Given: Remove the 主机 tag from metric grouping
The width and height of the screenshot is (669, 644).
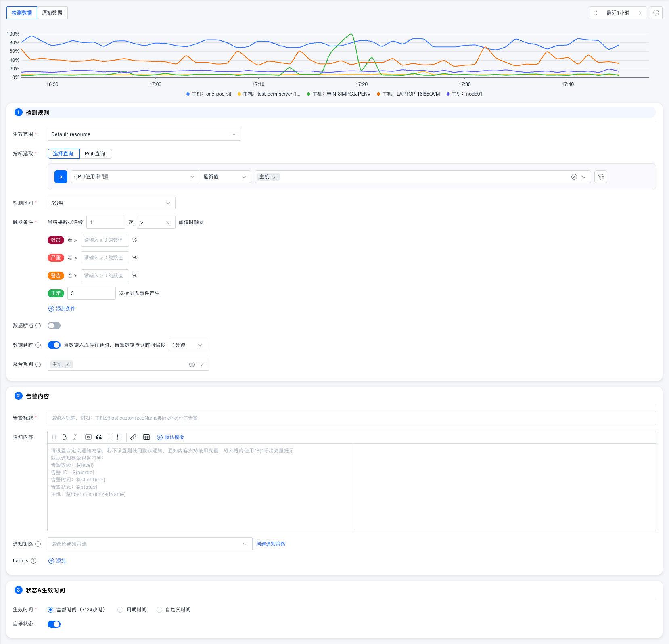Looking at the screenshot, I should coord(274,177).
